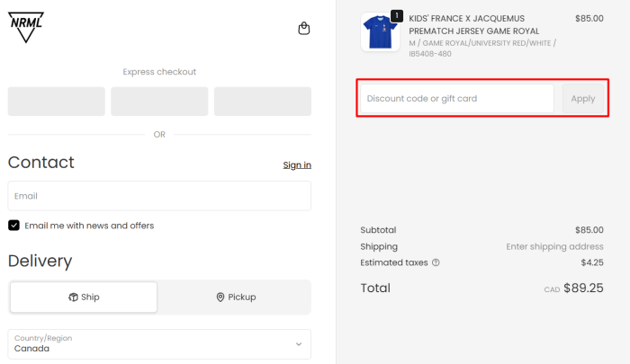
Task: Click the product variant text IB5408-480
Action: click(430, 54)
